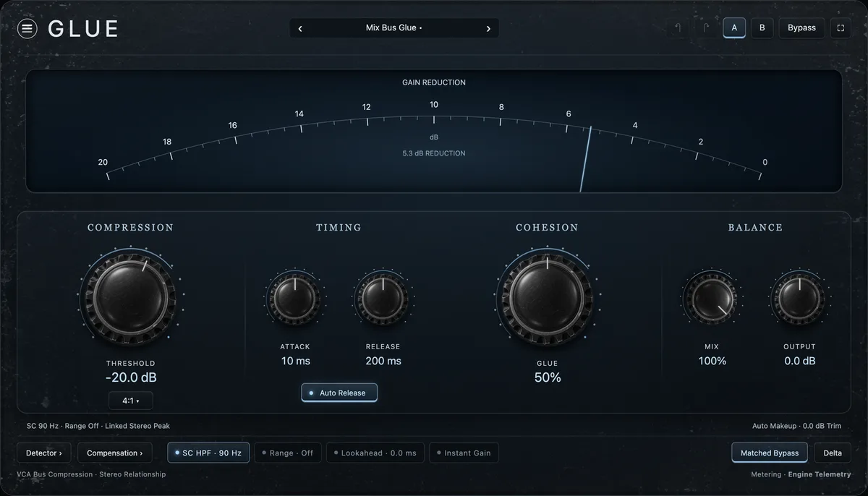Click the 50% glue value
Viewport: 868px width, 496px height.
[x=548, y=377]
